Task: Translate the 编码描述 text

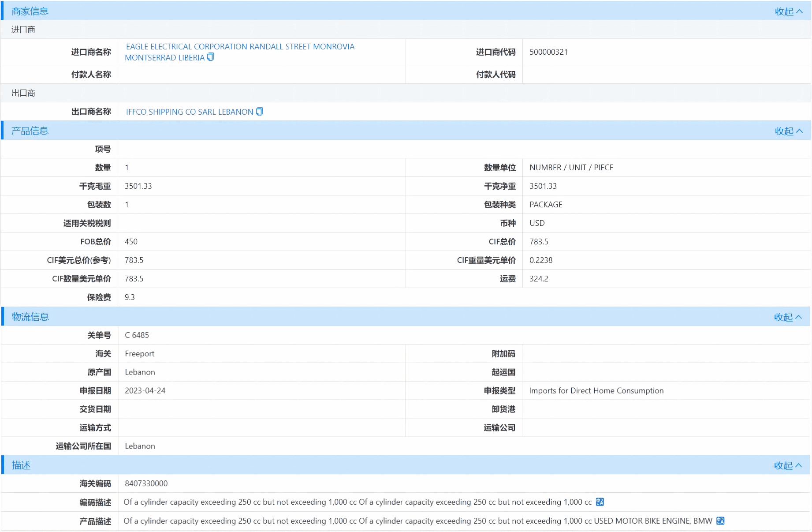Action: [x=600, y=502]
